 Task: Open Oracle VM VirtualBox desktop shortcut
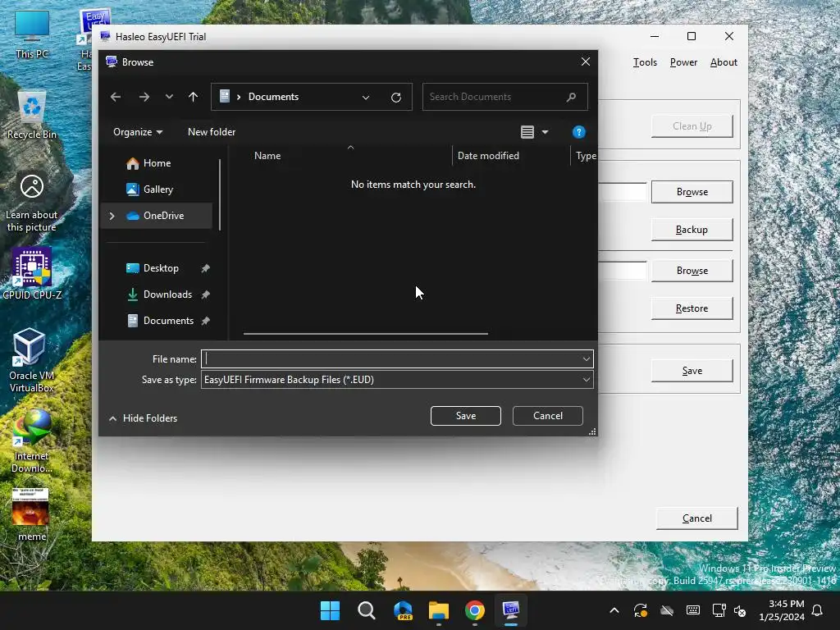(31, 360)
